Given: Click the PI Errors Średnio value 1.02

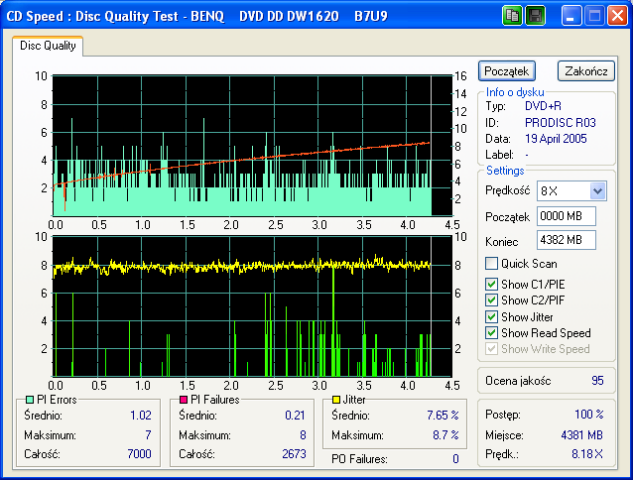Looking at the screenshot, I should 141,415.
